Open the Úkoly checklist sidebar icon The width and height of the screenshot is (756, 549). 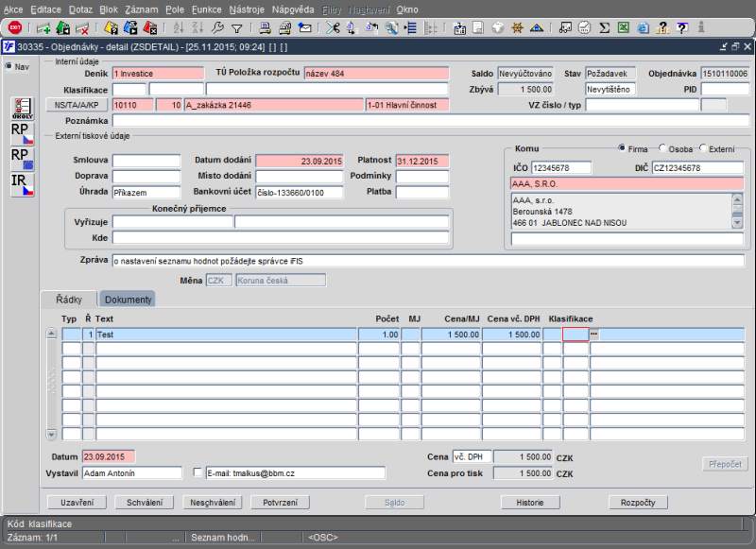pyautogui.click(x=22, y=108)
